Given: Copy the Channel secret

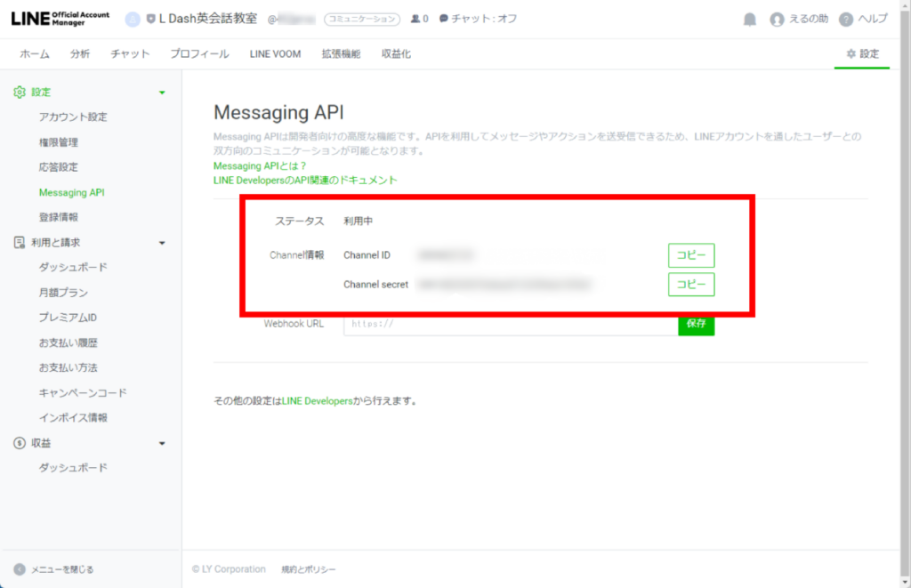Looking at the screenshot, I should (691, 284).
